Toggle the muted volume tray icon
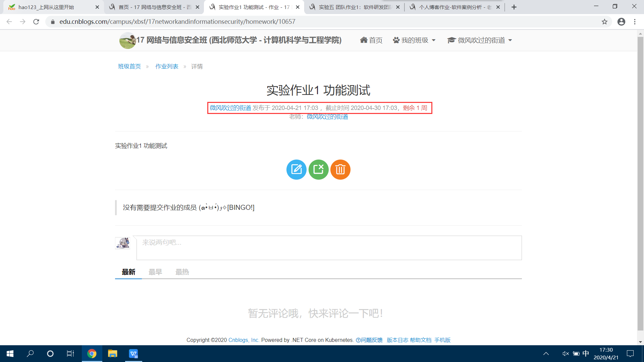644x362 pixels. click(566, 354)
